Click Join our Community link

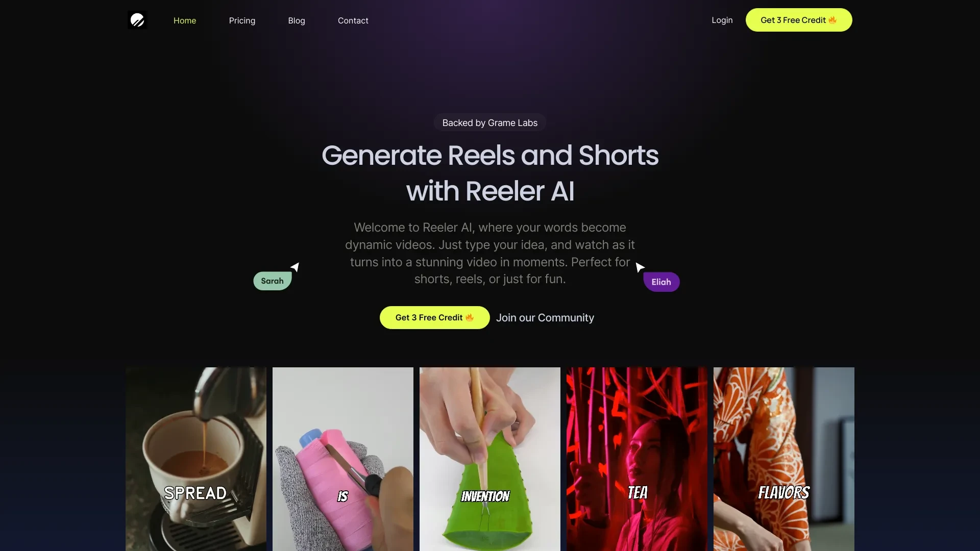[x=545, y=317]
